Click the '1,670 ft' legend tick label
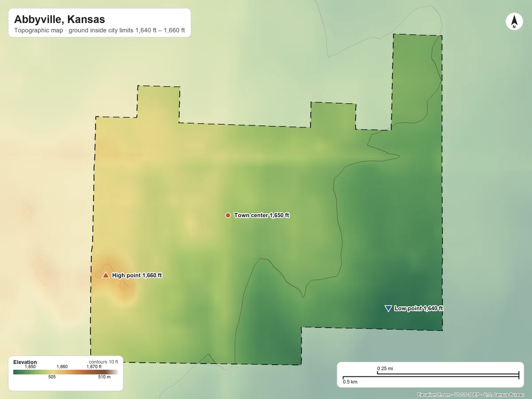 pos(94,367)
